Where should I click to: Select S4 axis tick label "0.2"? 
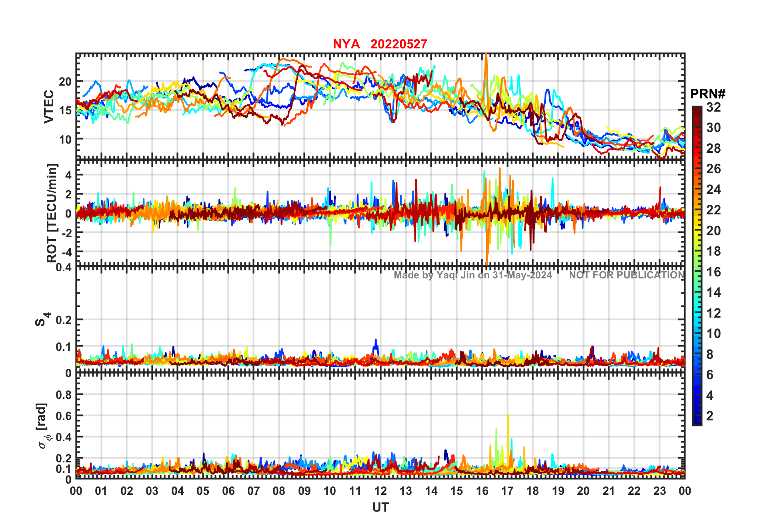[64, 320]
